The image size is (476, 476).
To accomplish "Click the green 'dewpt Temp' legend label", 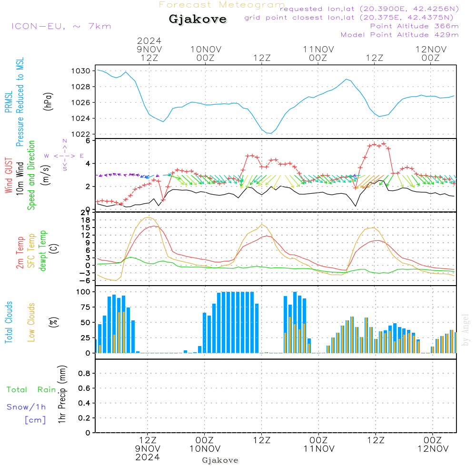I will [x=42, y=251].
